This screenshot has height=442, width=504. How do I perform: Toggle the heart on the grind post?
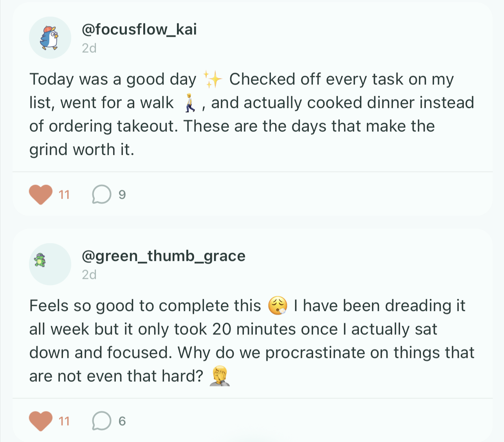tap(41, 194)
